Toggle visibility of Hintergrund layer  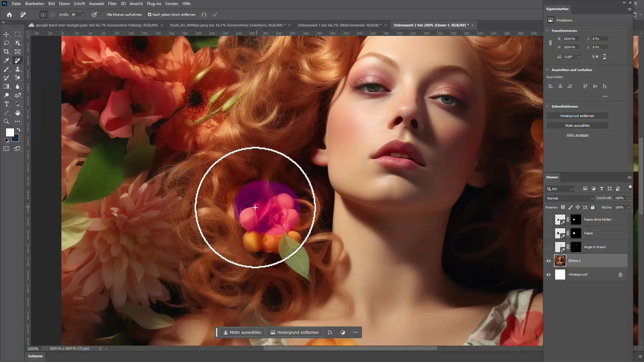coord(548,275)
